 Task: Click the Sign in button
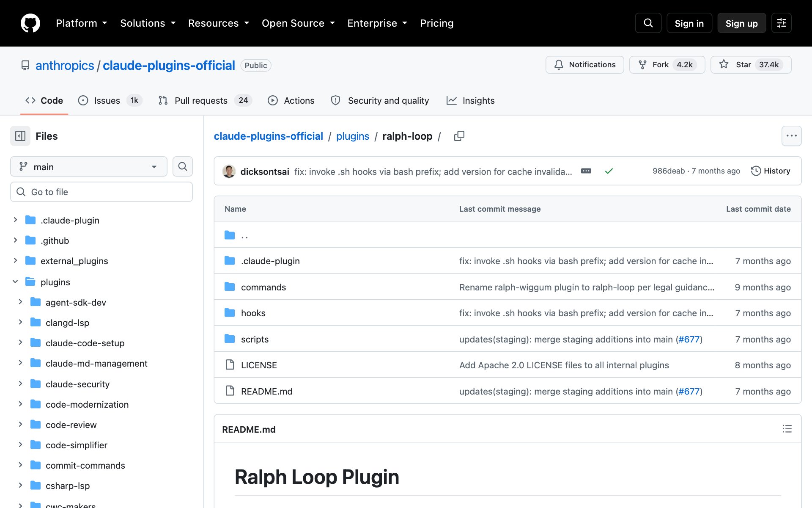[x=689, y=23]
